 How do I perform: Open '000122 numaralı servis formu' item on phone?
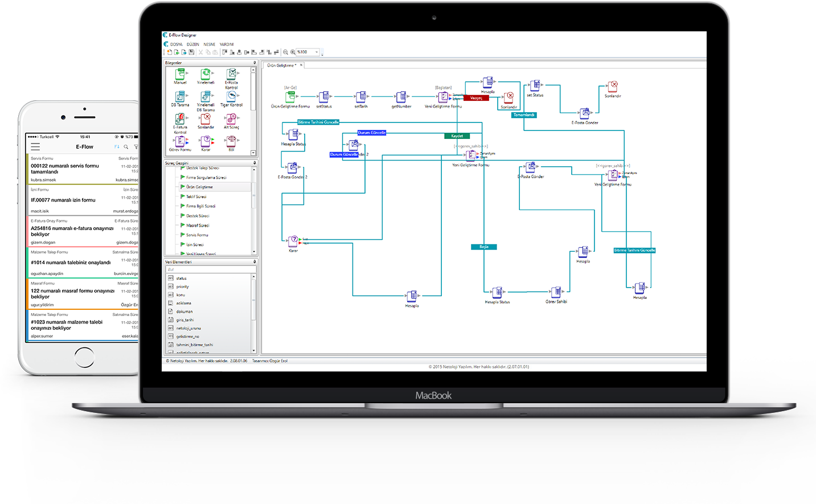(x=83, y=169)
